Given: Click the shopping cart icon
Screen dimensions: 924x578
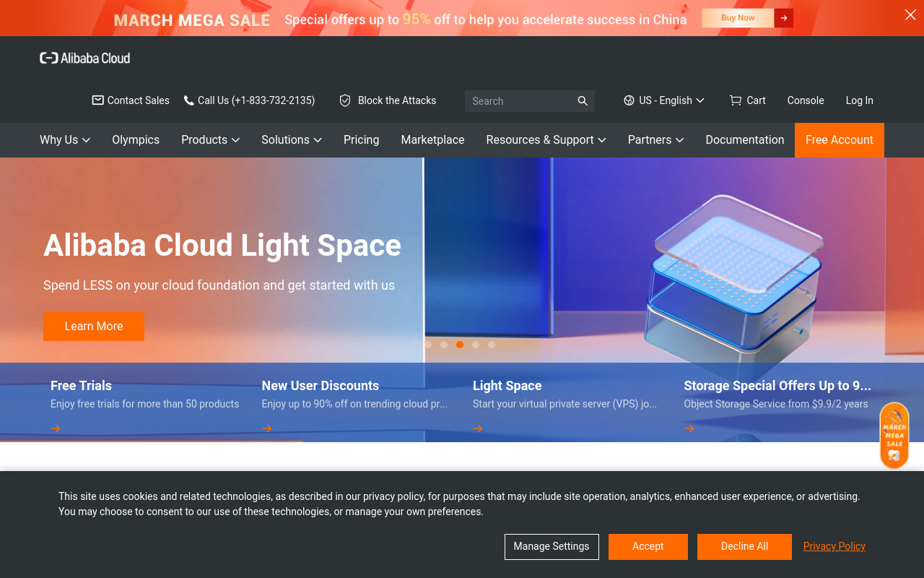Looking at the screenshot, I should click(735, 100).
